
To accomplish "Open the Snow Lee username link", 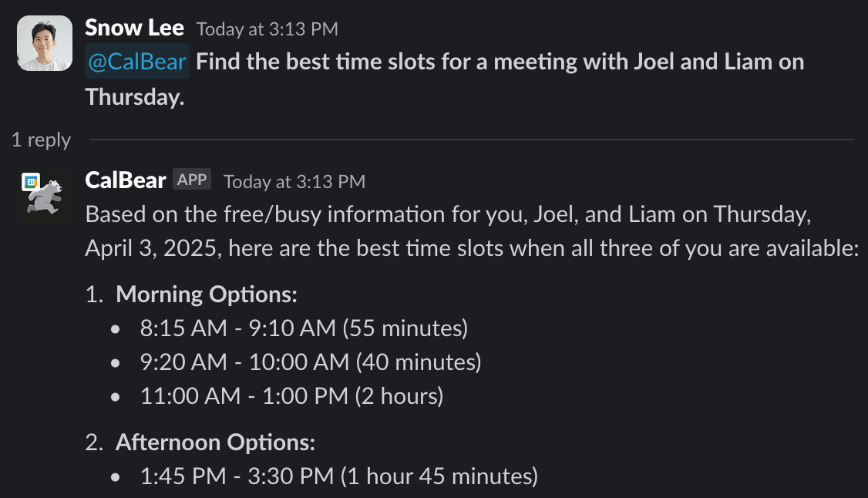I will click(134, 29).
